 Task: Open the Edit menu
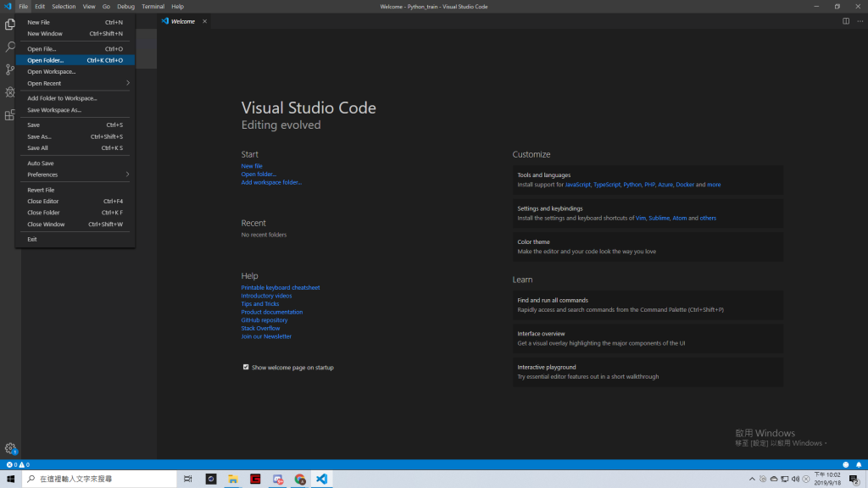pos(40,7)
